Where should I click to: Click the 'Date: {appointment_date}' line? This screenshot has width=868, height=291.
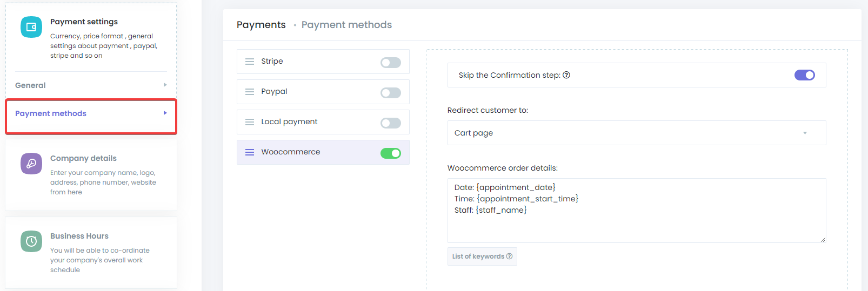505,187
